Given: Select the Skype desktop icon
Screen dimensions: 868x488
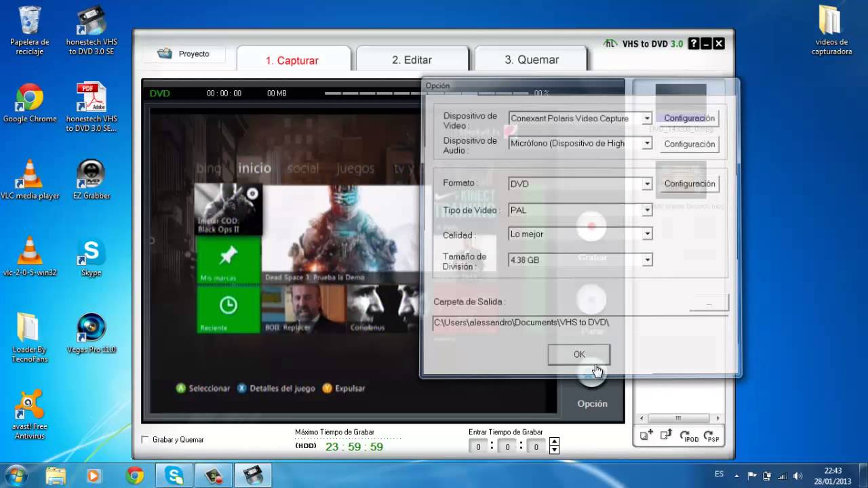Looking at the screenshot, I should 91,257.
